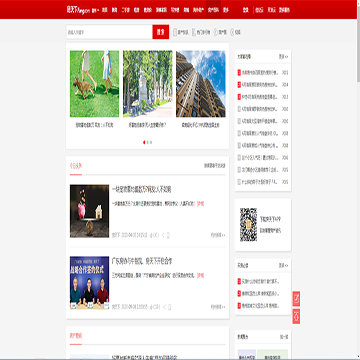
Task: Click the read-full-text link of piggy bank article
Action: [218, 235]
